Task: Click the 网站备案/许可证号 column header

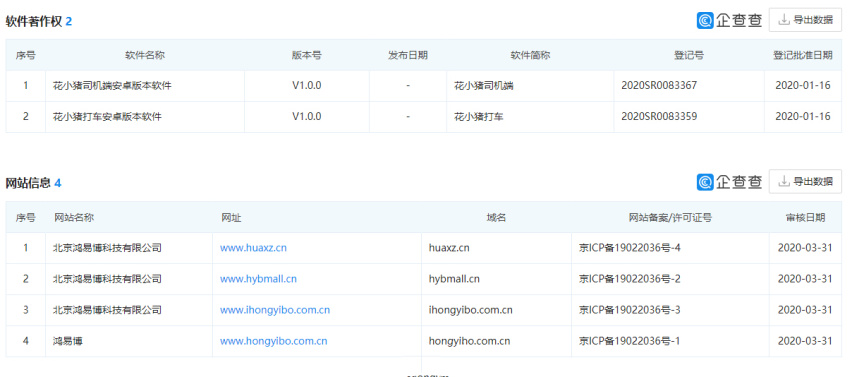Action: pyautogui.click(x=670, y=217)
